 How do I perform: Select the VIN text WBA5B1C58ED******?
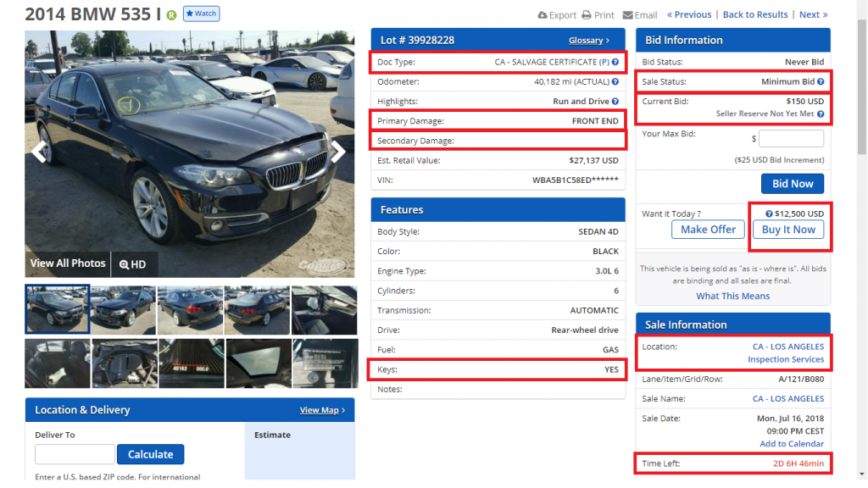576,180
